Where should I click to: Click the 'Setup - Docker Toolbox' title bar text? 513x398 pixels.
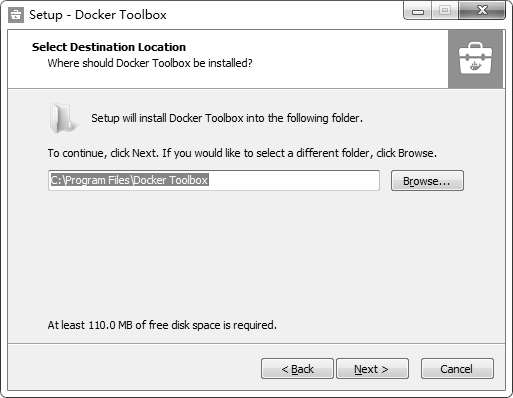pos(98,15)
